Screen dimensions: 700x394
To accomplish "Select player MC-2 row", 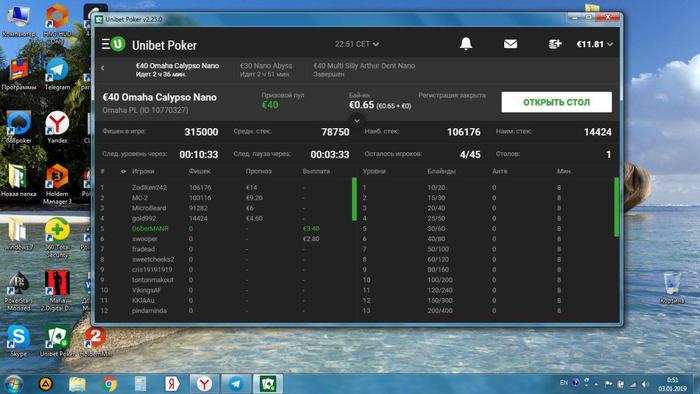I will coord(223,198).
